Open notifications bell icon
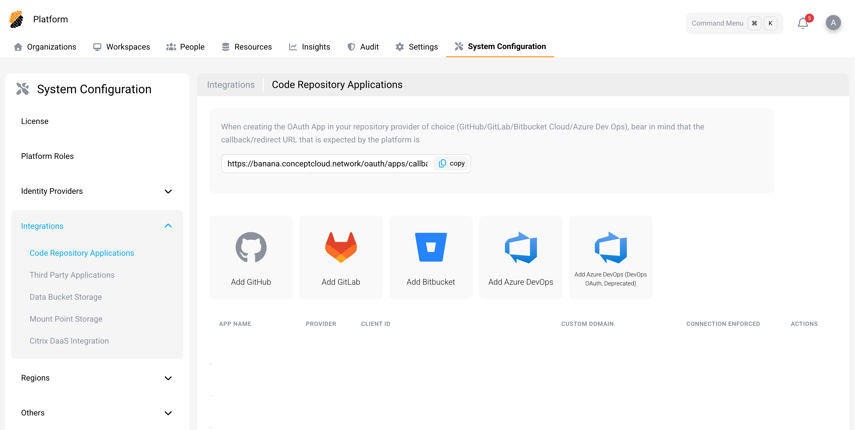This screenshot has width=855, height=430. pyautogui.click(x=803, y=23)
